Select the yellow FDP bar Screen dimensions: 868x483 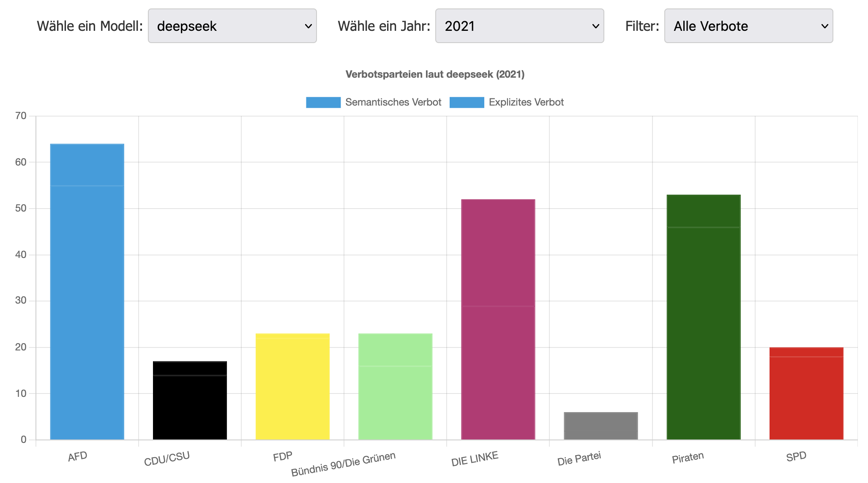pos(292,386)
